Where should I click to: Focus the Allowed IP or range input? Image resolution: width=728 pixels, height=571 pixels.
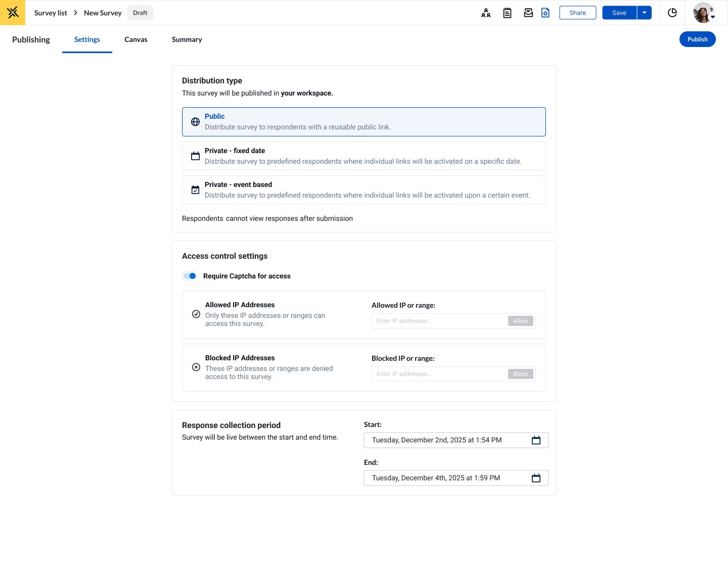coord(439,321)
